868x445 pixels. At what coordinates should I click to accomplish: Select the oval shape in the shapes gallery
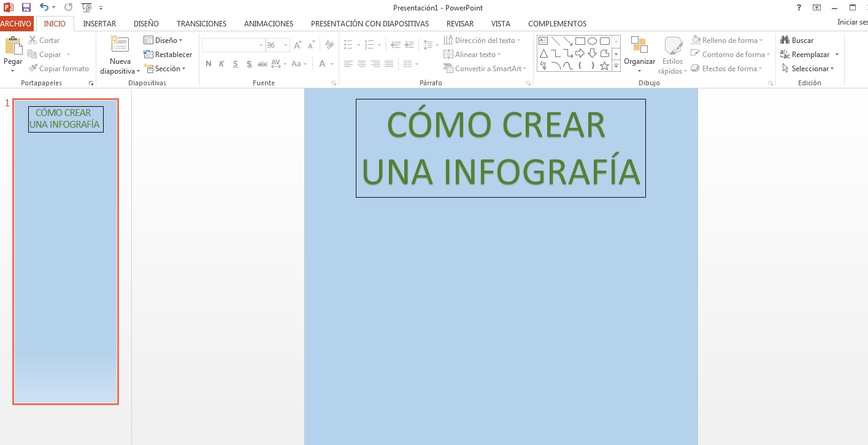pos(592,41)
